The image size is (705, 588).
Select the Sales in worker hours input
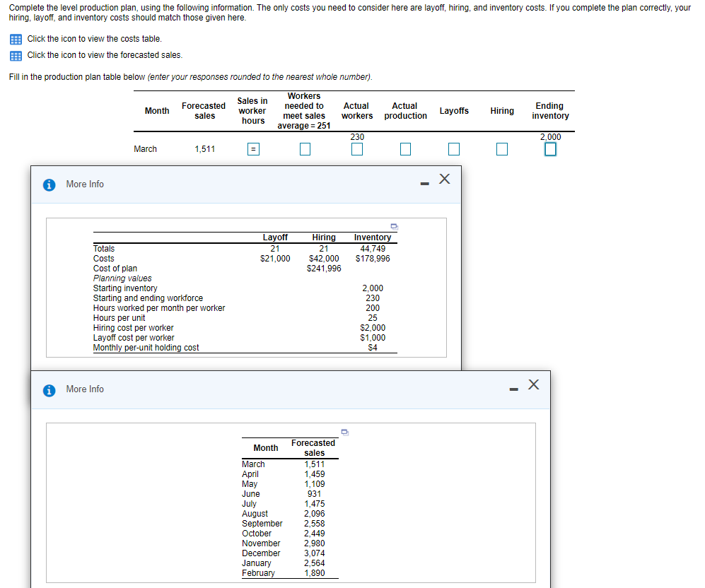pyautogui.click(x=252, y=149)
